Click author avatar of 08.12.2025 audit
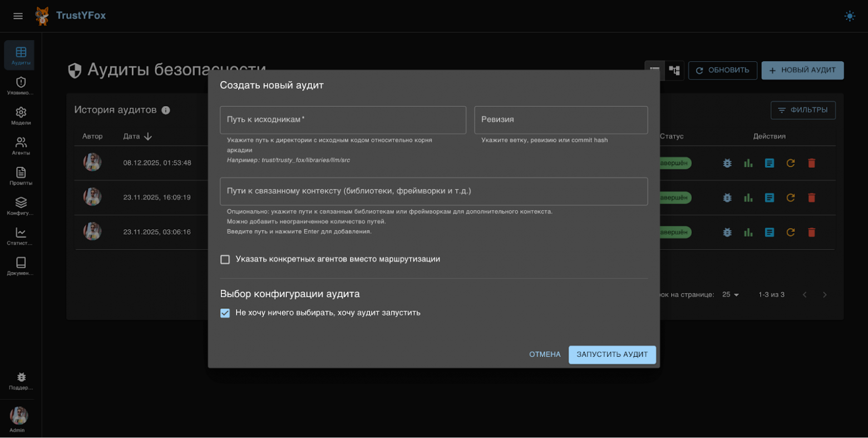 92,162
